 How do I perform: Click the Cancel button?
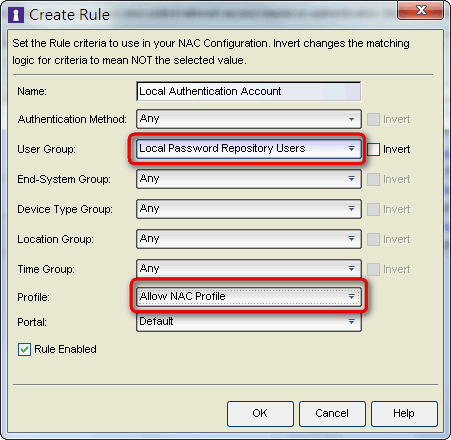[332, 414]
